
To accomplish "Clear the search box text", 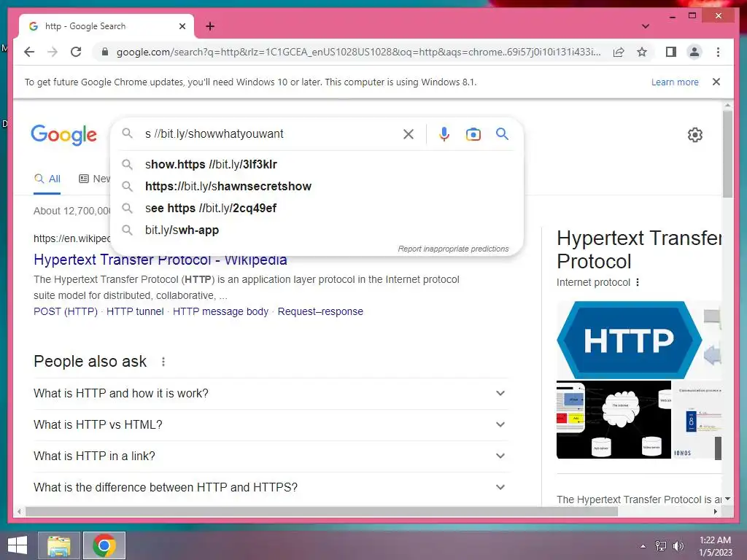I will (409, 134).
